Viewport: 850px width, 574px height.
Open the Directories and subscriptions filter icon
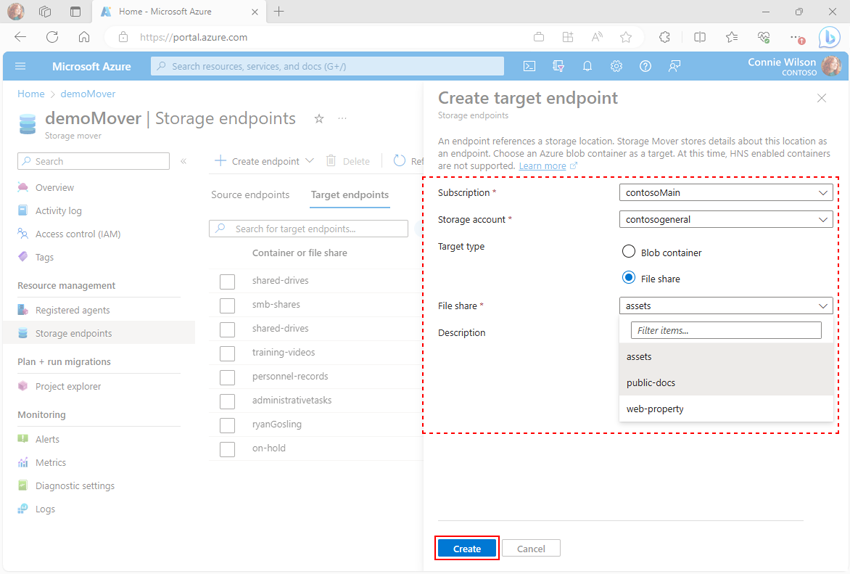tap(558, 66)
